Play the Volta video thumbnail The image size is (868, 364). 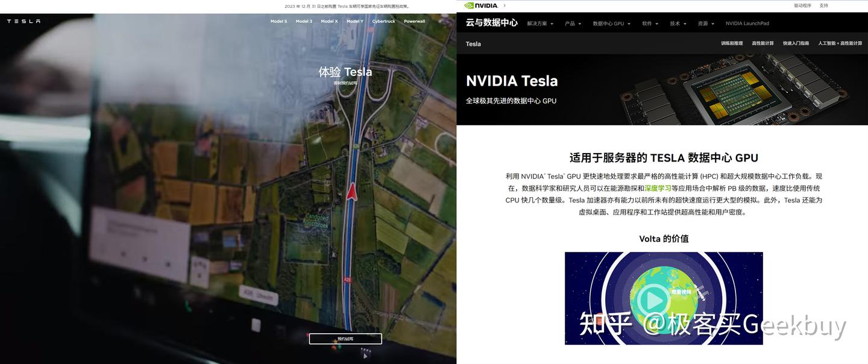653,298
